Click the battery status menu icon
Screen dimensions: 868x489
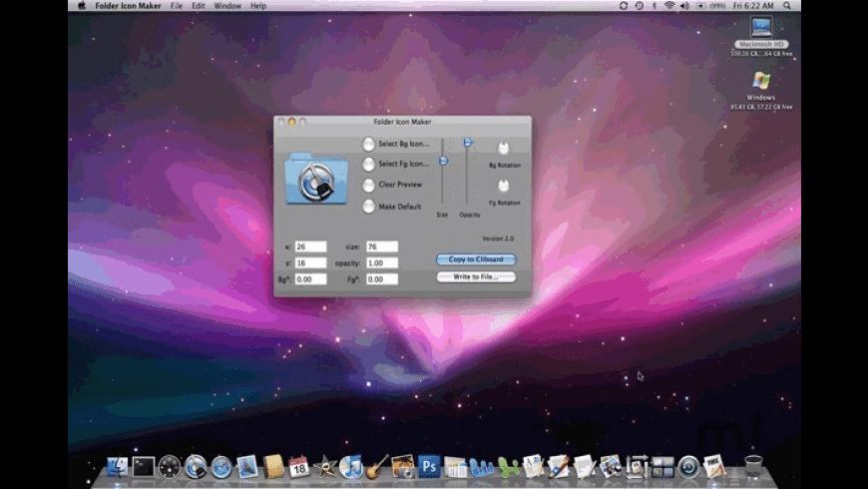pos(710,6)
